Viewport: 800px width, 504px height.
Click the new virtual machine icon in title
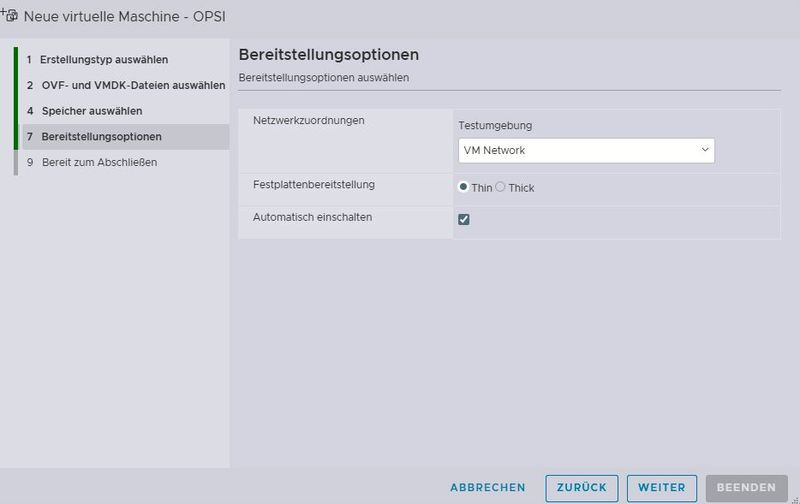click(9, 15)
